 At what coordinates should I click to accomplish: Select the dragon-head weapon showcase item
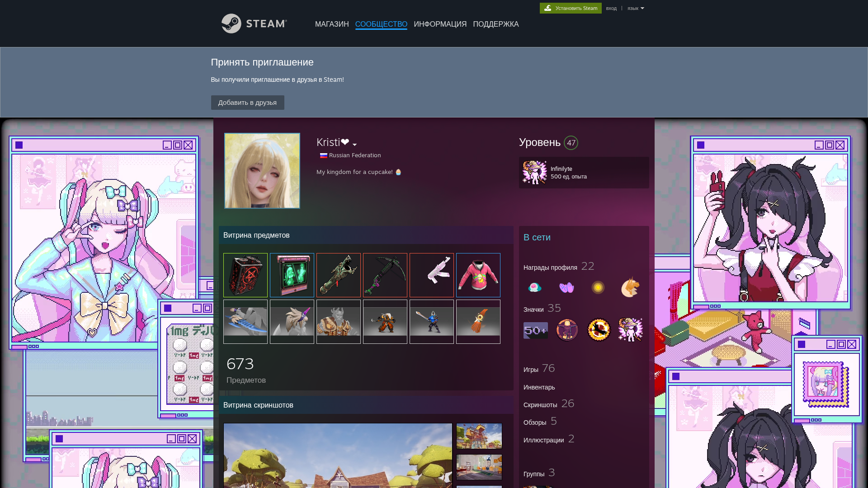pyautogui.click(x=339, y=275)
